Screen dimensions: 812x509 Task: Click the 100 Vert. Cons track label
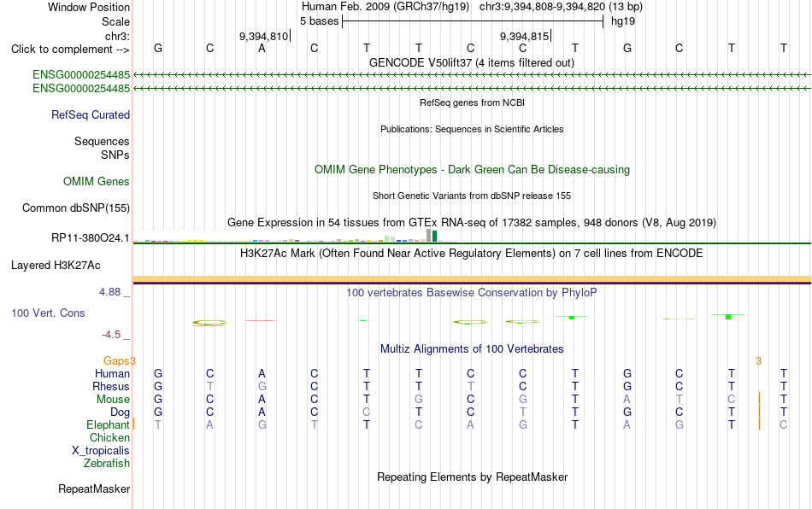[48, 313]
